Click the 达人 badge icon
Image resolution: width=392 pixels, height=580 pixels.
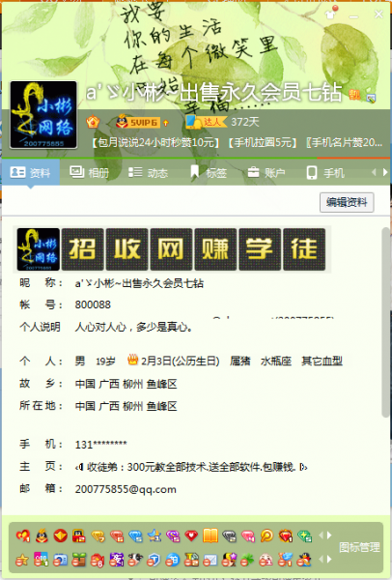click(206, 122)
